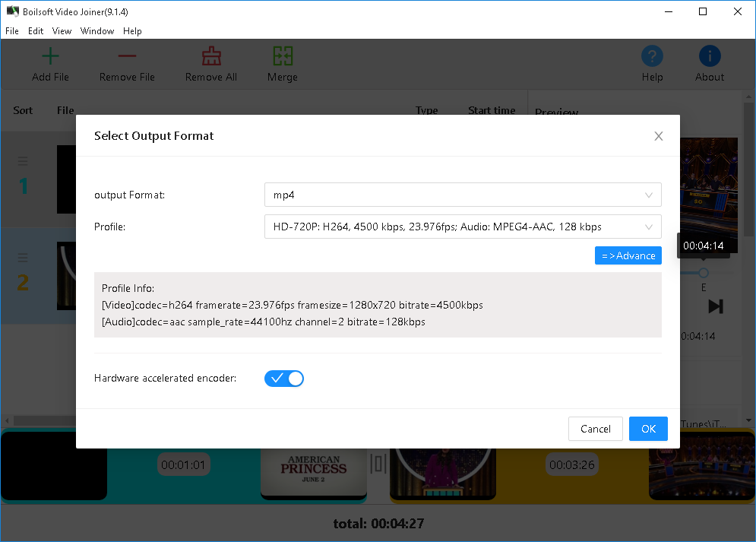The height and width of the screenshot is (542, 756).
Task: Click the preview position slider handle
Action: pyautogui.click(x=704, y=273)
